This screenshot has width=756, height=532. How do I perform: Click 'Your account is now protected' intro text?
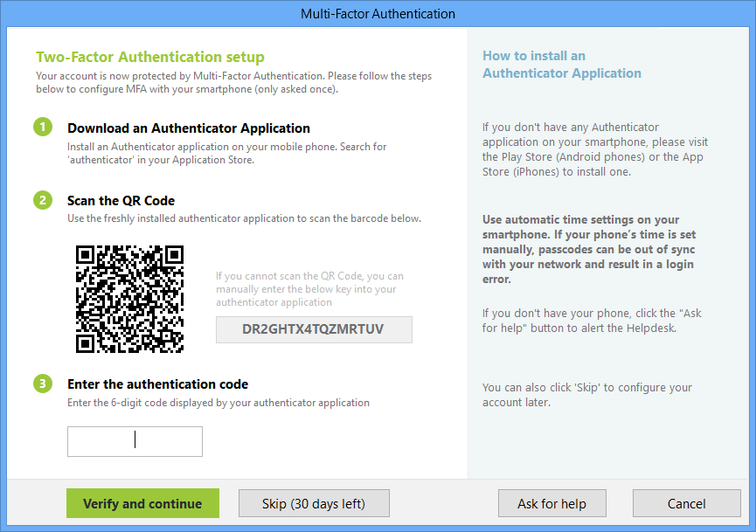pyautogui.click(x=234, y=82)
